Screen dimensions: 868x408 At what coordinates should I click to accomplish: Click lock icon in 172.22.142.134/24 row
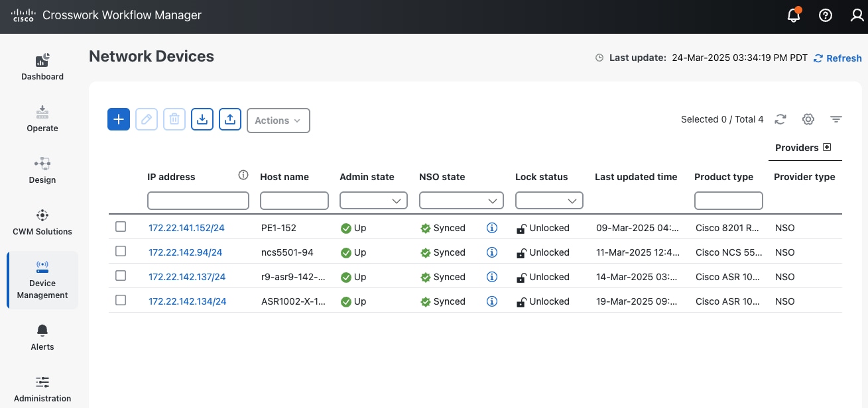pyautogui.click(x=521, y=302)
